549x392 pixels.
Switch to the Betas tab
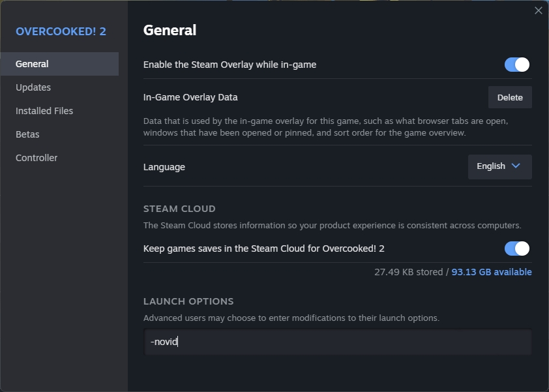pos(27,134)
